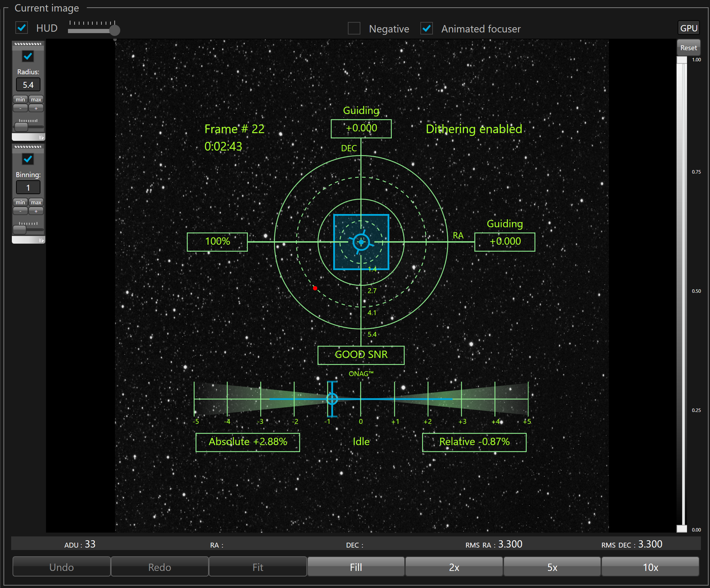The image size is (710, 588).
Task: Enable the Negative checkbox
Action: [x=354, y=28]
